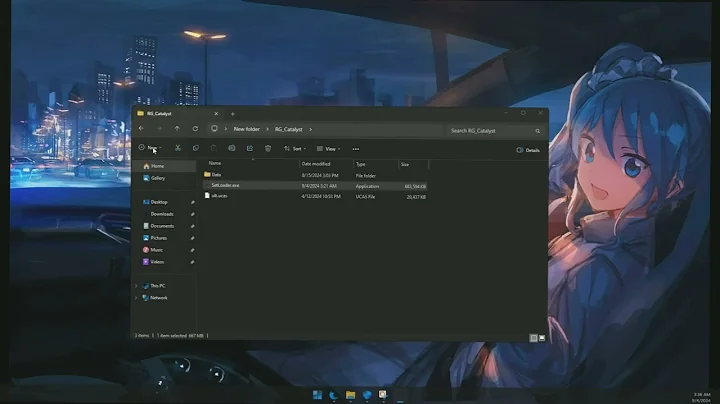
Task: Click the File Explorer taskbar icon
Action: coord(350,395)
